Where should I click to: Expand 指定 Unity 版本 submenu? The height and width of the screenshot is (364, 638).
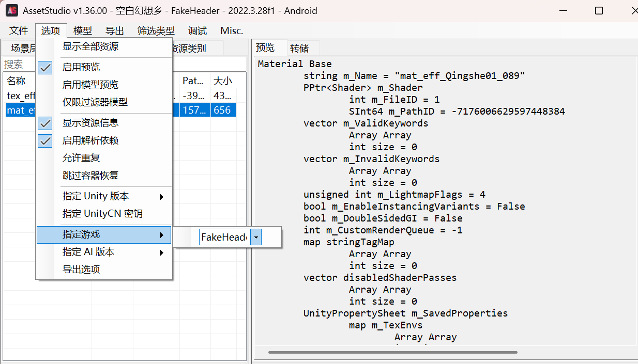click(103, 196)
